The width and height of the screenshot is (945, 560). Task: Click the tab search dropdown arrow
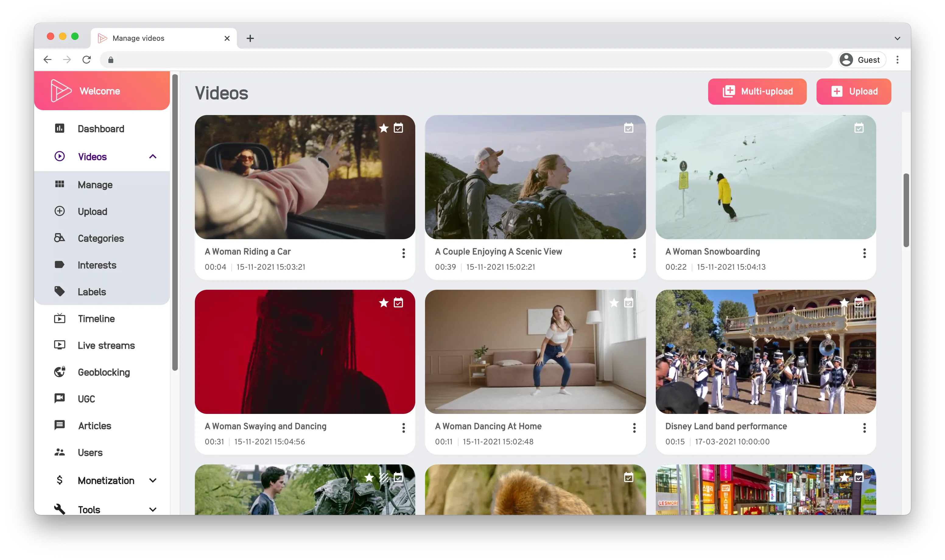898,38
